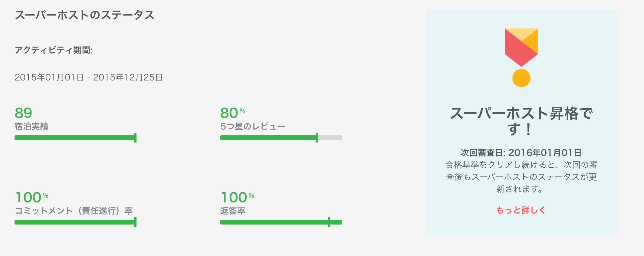Click the 次回審査日 2016年01月01日 text
This screenshot has height=256, width=644.
click(521, 153)
